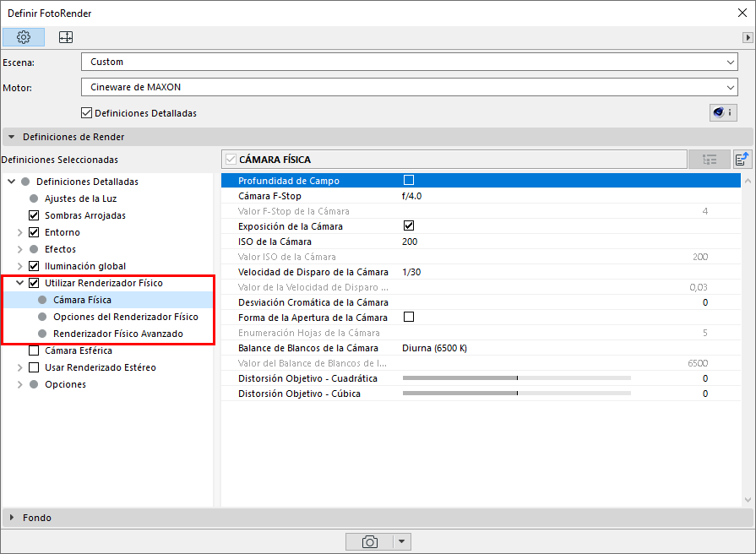Open the render button dropdown arrow
Screen dimensions: 756x554
click(x=401, y=541)
